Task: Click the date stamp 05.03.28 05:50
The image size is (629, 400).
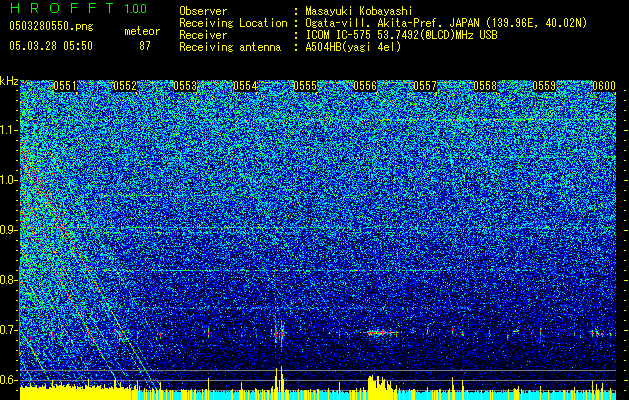Action: point(51,46)
